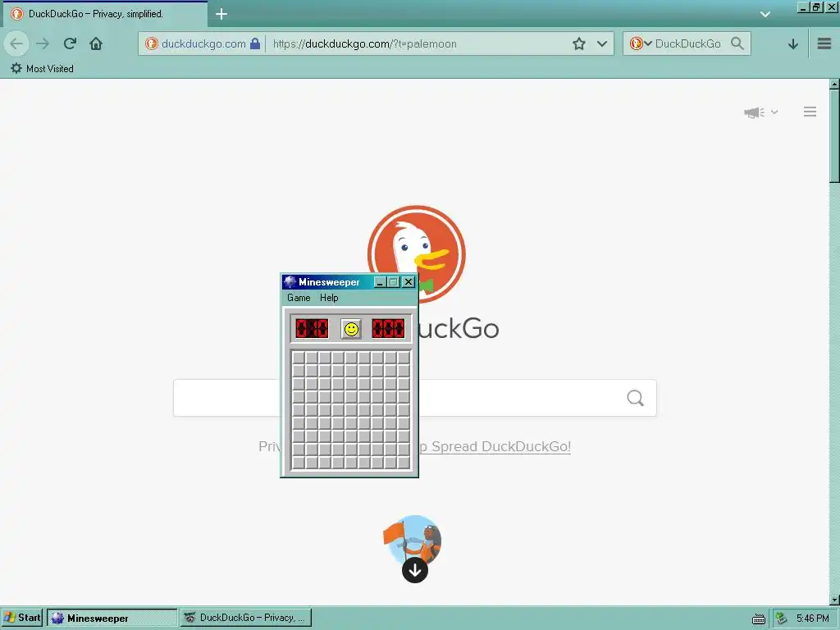Open a new tab with plus button
Screen dimensions: 840x630
click(221, 14)
